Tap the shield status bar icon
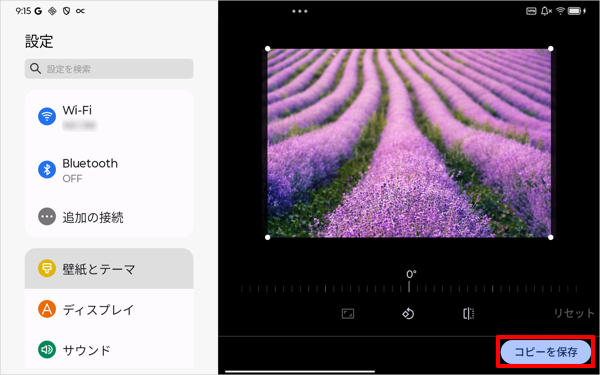Image resolution: width=600 pixels, height=375 pixels. pos(66,11)
